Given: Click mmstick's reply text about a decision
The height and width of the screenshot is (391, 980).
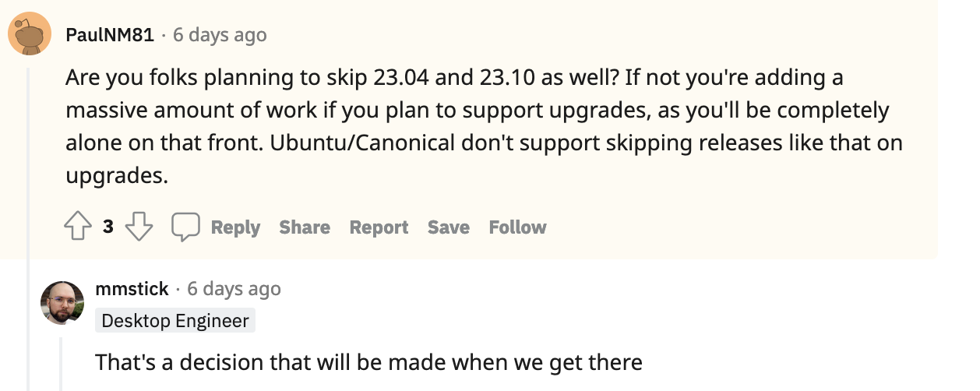Looking at the screenshot, I should click(368, 362).
